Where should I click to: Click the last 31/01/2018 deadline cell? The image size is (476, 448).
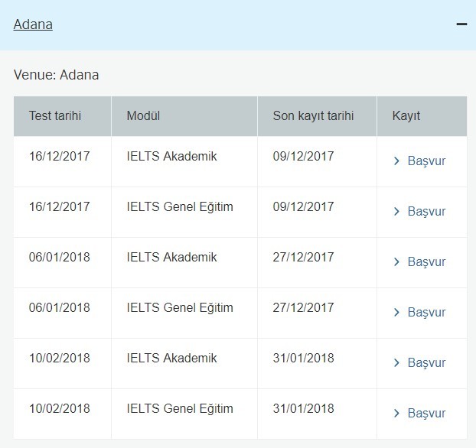click(303, 409)
